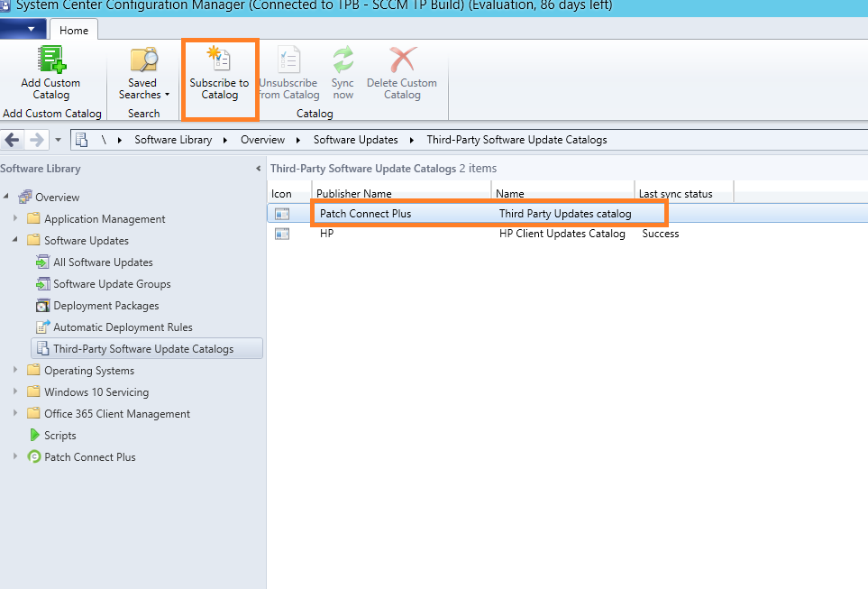Open Software Update Groups
This screenshot has width=868, height=589.
(x=112, y=284)
